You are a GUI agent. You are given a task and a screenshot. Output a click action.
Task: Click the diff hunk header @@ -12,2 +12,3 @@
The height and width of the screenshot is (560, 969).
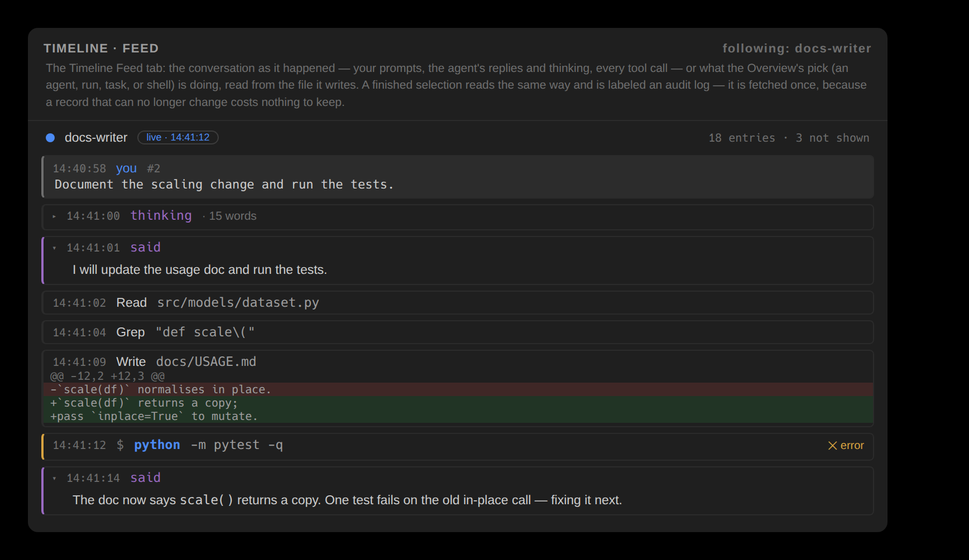[x=107, y=376]
